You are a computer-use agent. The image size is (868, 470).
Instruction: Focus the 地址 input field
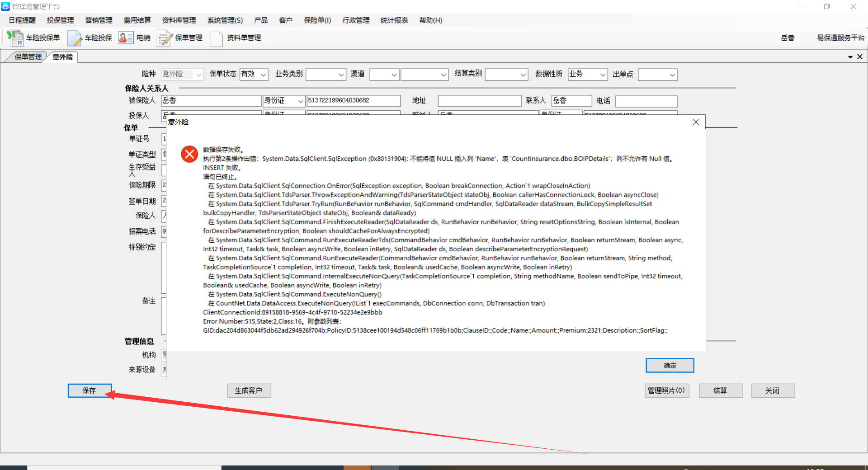480,101
